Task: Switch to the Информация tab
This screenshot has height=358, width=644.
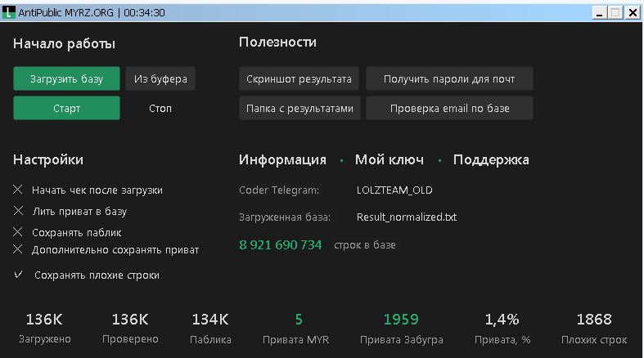Action: 282,160
